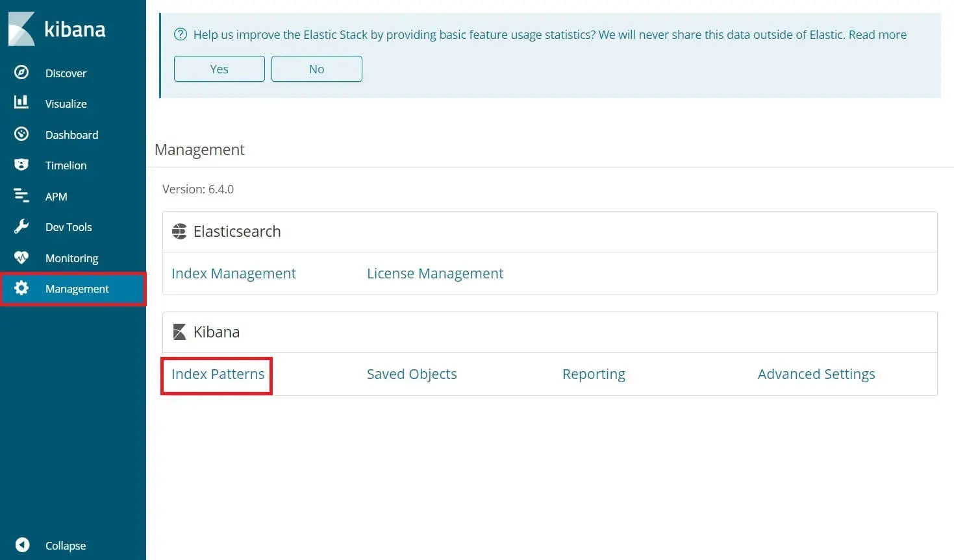Image resolution: width=954 pixels, height=560 pixels.
Task: Click the Timelion mask icon
Action: (21, 164)
